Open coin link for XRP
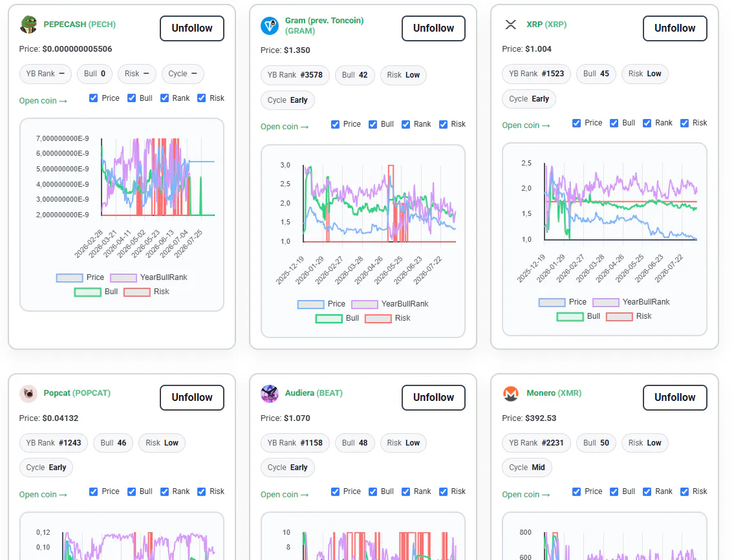 tap(526, 125)
